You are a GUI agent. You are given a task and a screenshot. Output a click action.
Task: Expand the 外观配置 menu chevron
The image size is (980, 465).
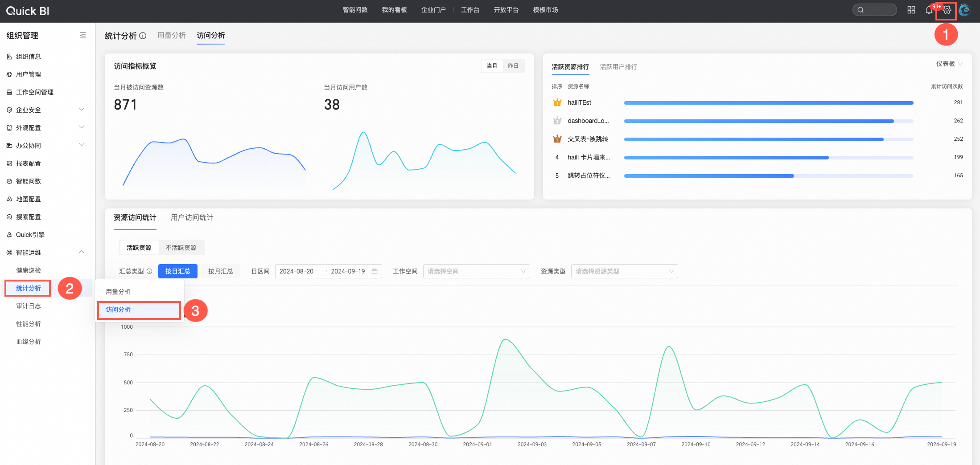[82, 127]
